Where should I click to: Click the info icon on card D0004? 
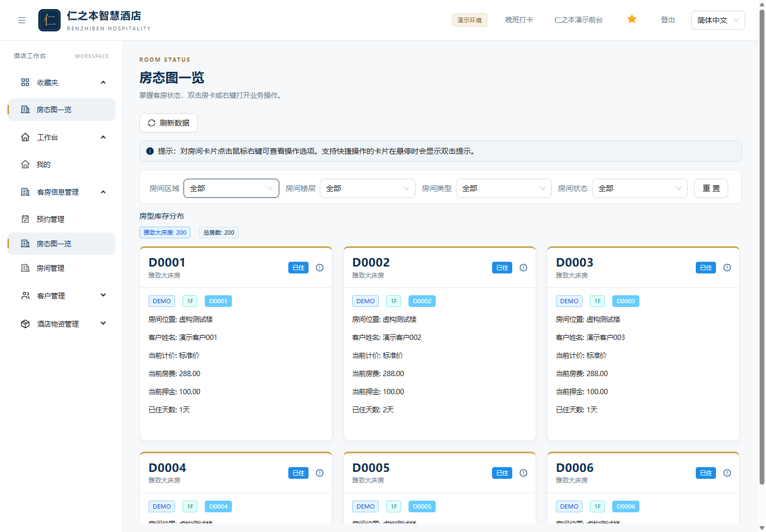tap(320, 473)
